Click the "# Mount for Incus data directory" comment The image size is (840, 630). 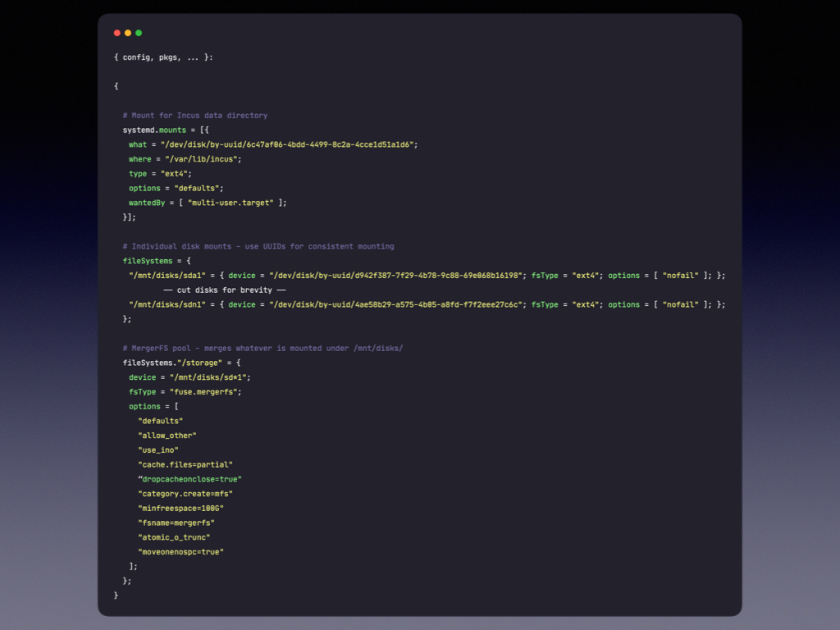point(195,115)
